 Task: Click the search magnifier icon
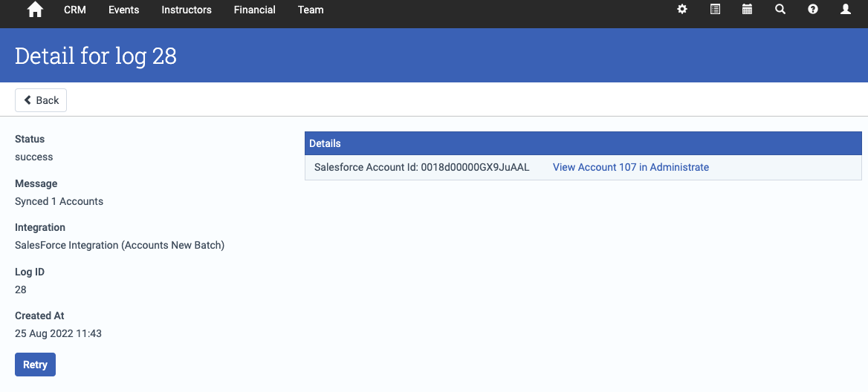[780, 10]
